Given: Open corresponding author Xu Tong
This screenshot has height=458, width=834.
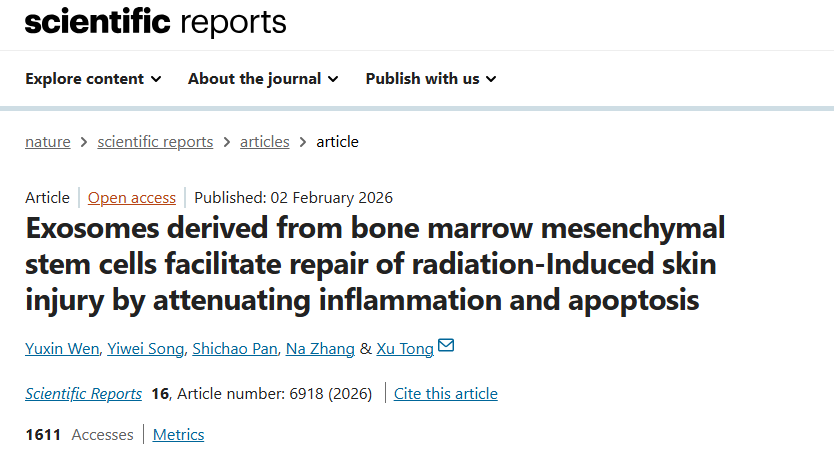Looking at the screenshot, I should (405, 348).
